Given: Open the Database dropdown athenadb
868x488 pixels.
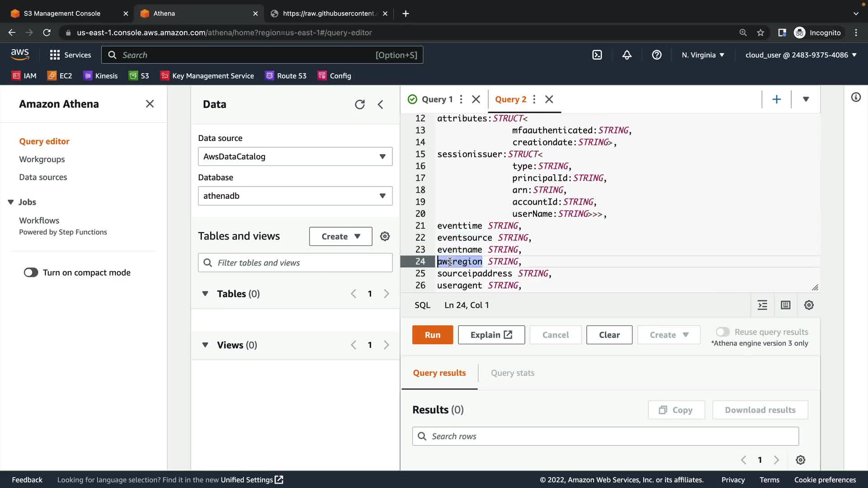Looking at the screenshot, I should click(295, 196).
